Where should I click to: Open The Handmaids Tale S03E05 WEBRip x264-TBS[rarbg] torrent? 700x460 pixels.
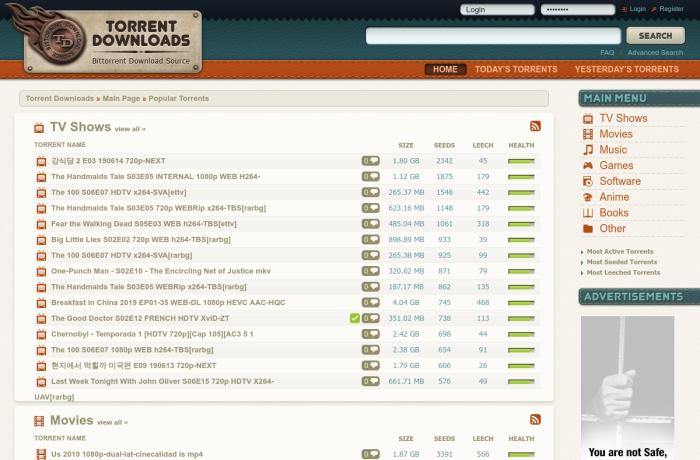149,287
